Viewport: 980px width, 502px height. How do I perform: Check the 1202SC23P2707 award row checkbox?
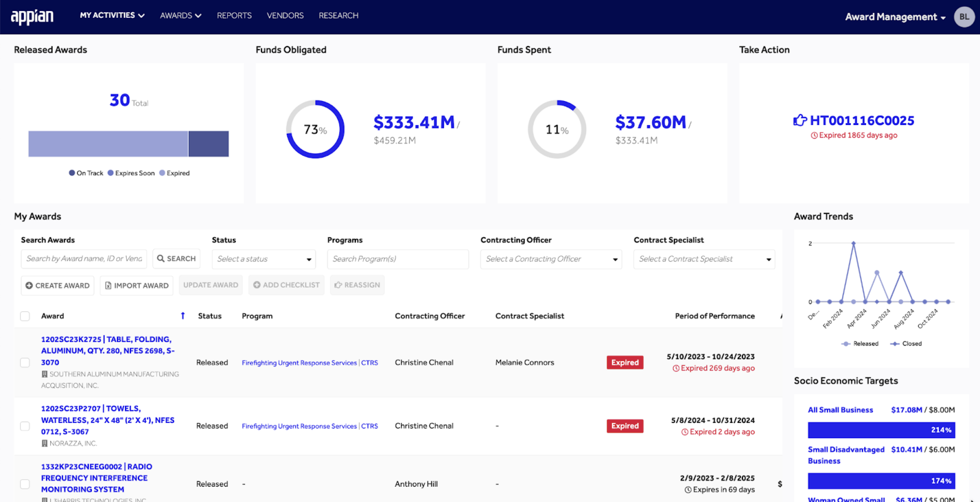coord(25,426)
